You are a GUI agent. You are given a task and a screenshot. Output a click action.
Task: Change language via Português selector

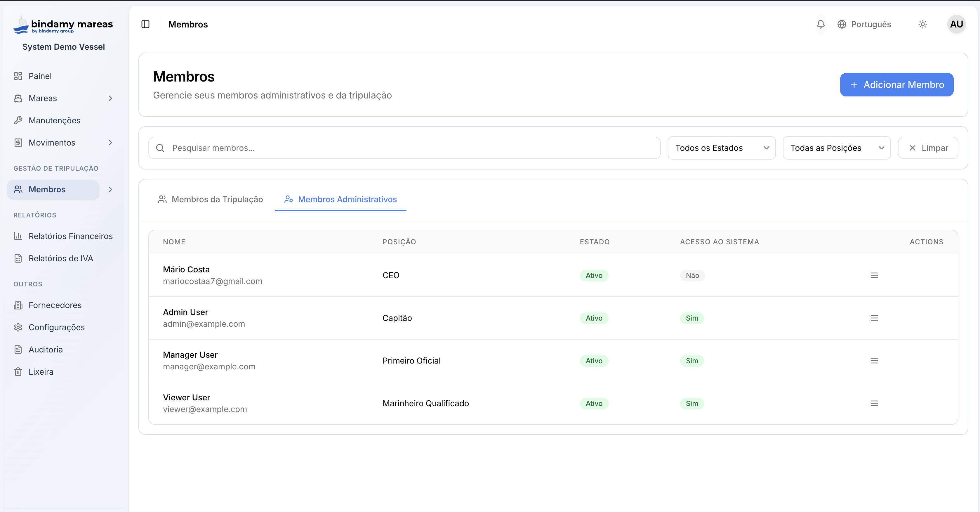point(864,24)
